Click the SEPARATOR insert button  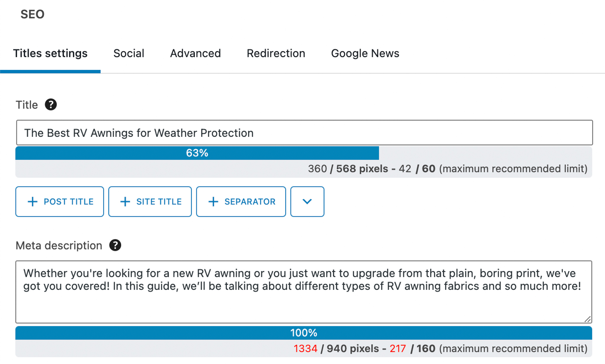coord(241,201)
